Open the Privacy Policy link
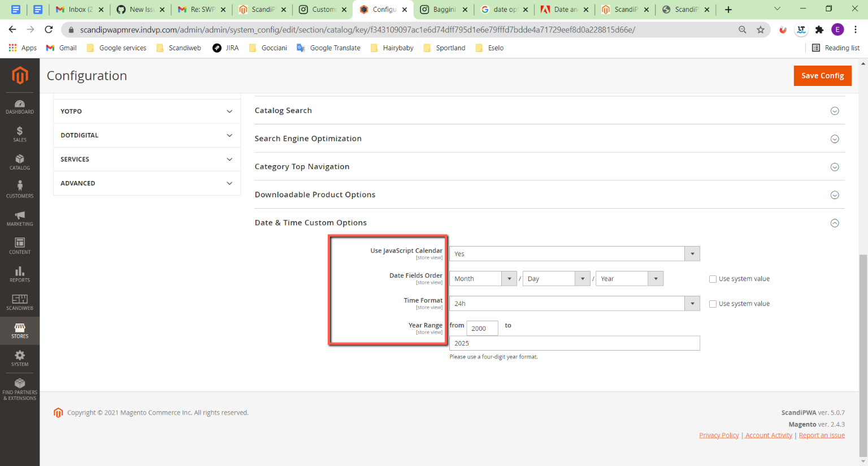868x466 pixels. (719, 435)
